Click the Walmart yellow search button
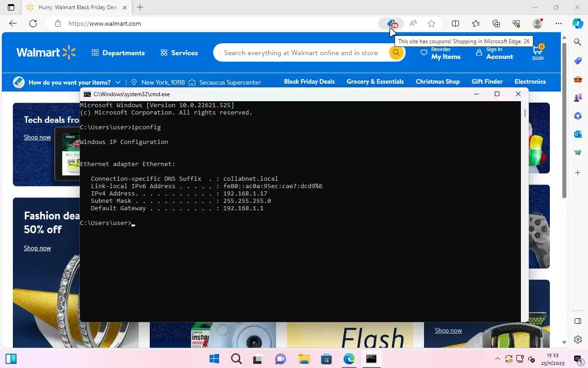This screenshot has width=588, height=368. 396,52
